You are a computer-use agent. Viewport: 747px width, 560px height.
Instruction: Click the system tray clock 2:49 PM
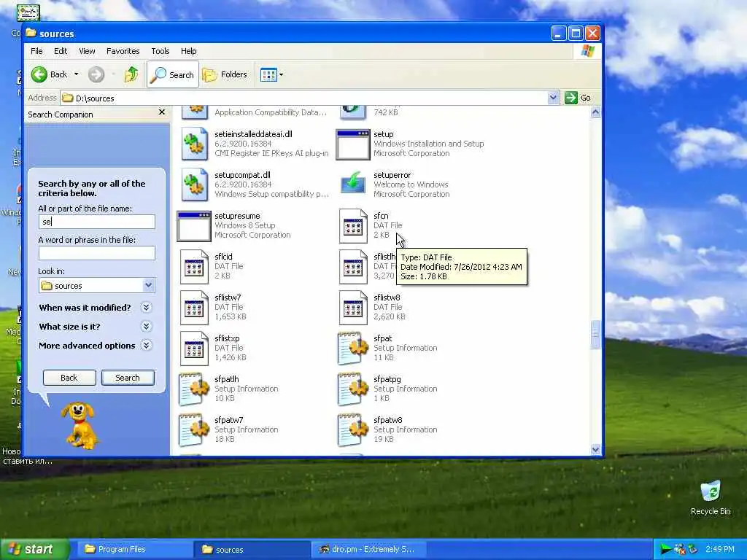pyautogui.click(x=720, y=549)
